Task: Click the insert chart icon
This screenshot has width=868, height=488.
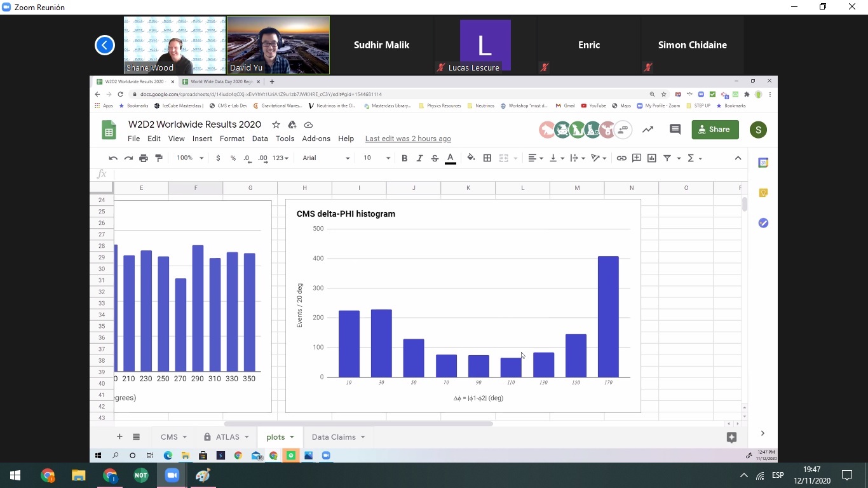Action: pyautogui.click(x=652, y=158)
